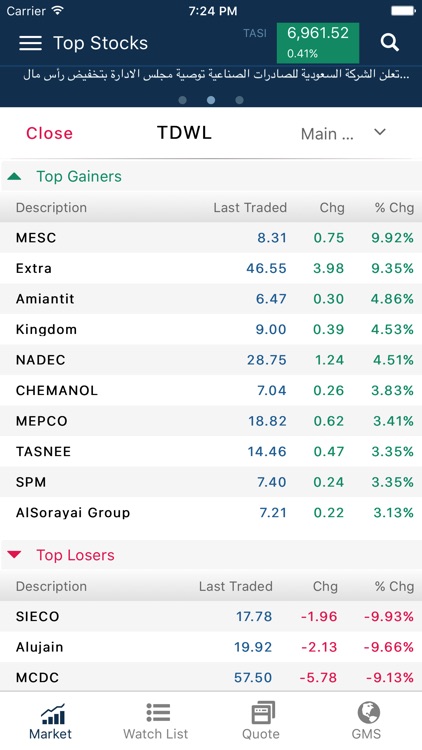Open the Quote tab icon

[x=263, y=713]
